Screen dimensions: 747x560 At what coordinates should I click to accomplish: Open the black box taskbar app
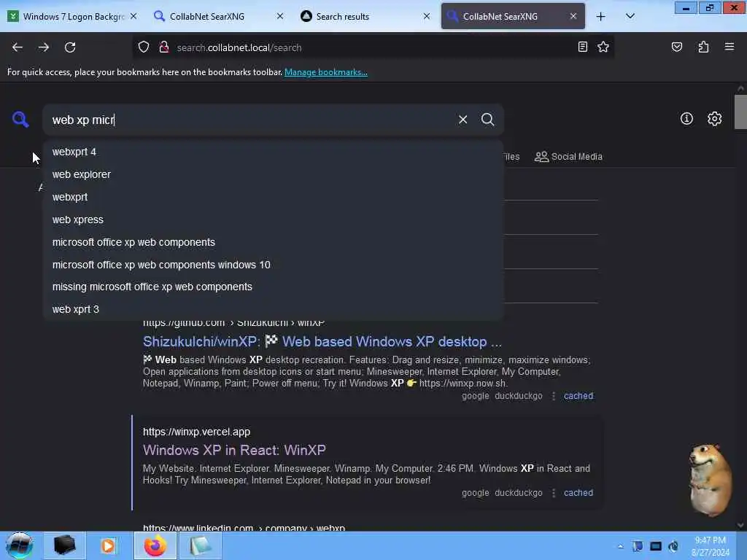pos(64,545)
